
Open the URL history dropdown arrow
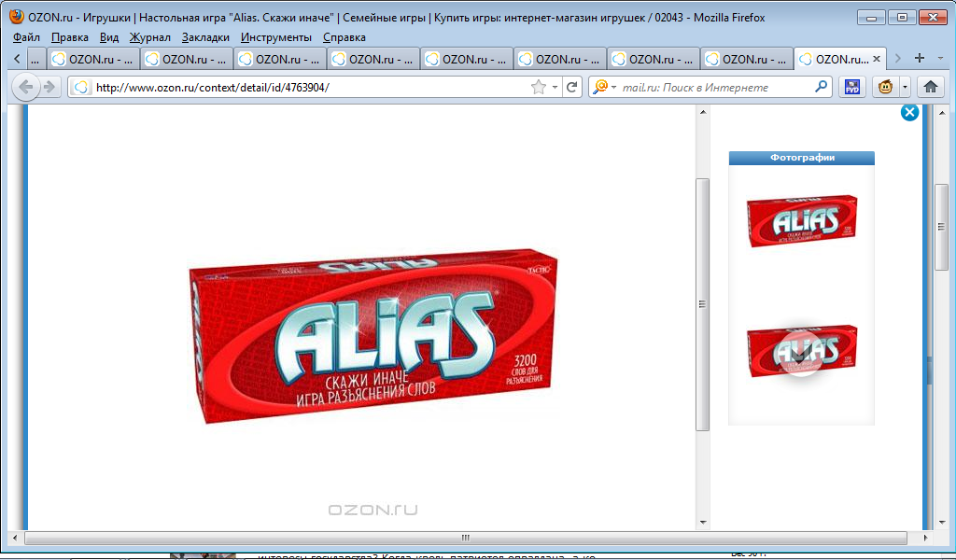point(555,87)
